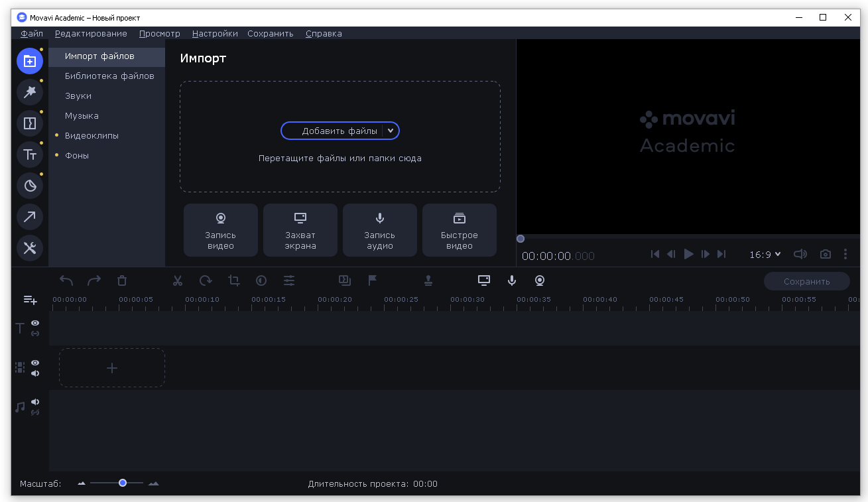The height and width of the screenshot is (502, 868).
Task: Click the redo arrow in the timeline toolbar
Action: [94, 281]
